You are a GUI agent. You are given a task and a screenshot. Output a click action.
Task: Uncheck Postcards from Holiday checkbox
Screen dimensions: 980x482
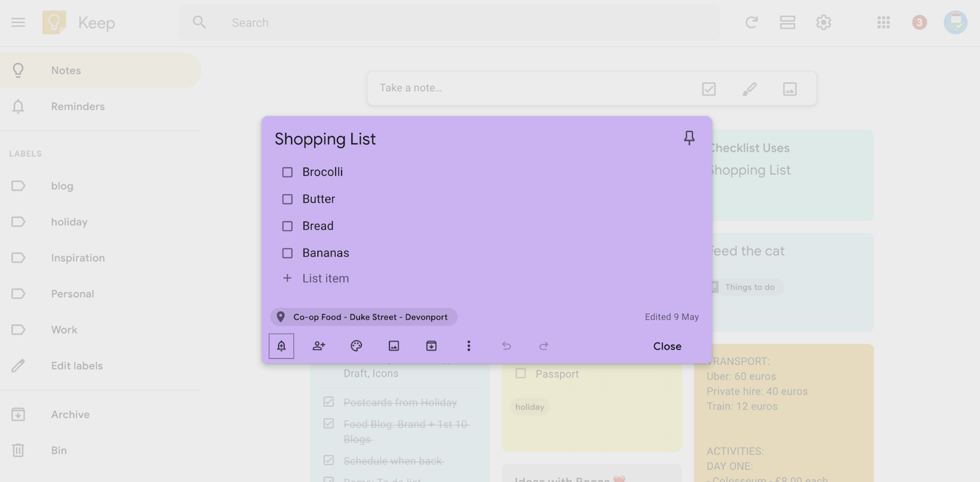(x=329, y=402)
